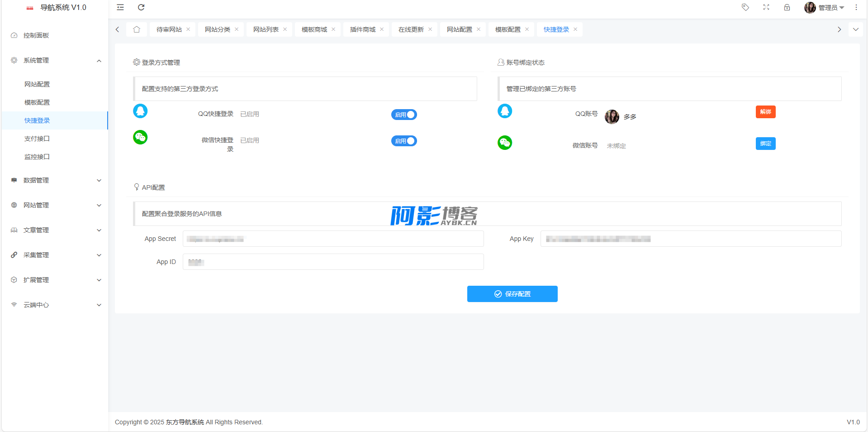Collapse the 系统管理 sidebar menu
The height and width of the screenshot is (432, 868).
coord(55,60)
